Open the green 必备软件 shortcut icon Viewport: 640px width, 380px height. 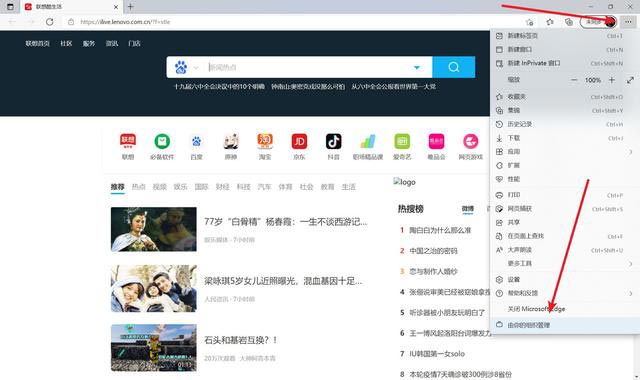(x=162, y=142)
